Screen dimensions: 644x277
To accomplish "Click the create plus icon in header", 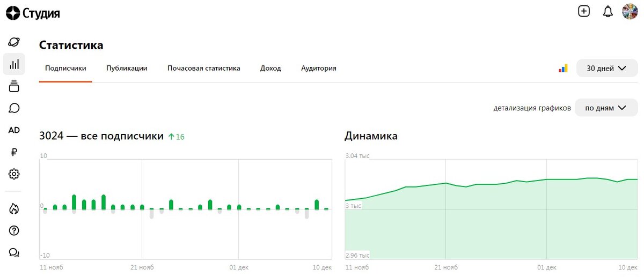I will pyautogui.click(x=584, y=11).
